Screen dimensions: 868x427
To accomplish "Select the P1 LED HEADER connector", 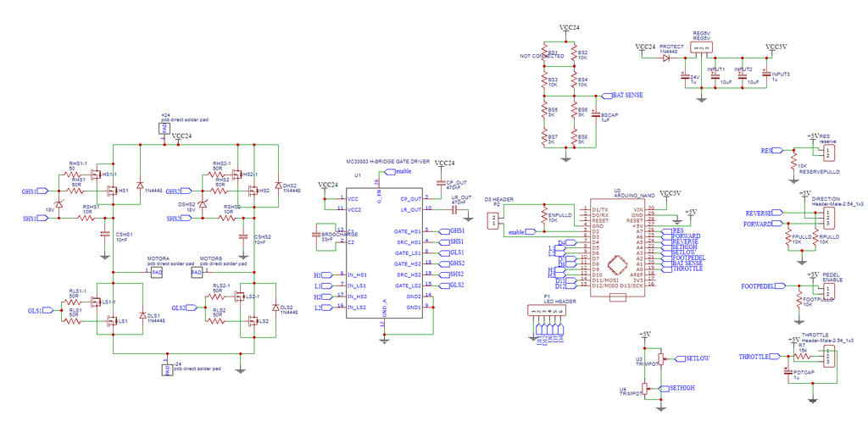I will [x=548, y=312].
